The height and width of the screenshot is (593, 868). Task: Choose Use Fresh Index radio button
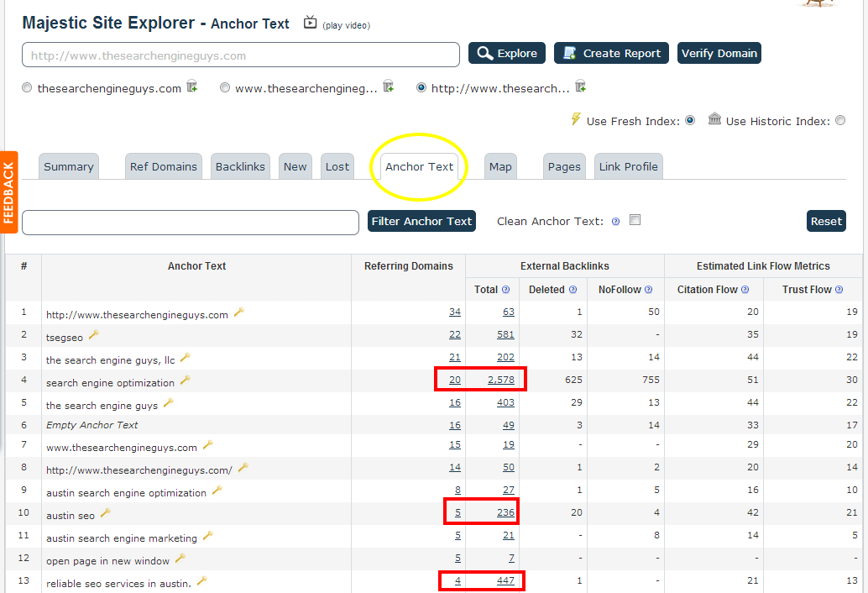pyautogui.click(x=690, y=120)
